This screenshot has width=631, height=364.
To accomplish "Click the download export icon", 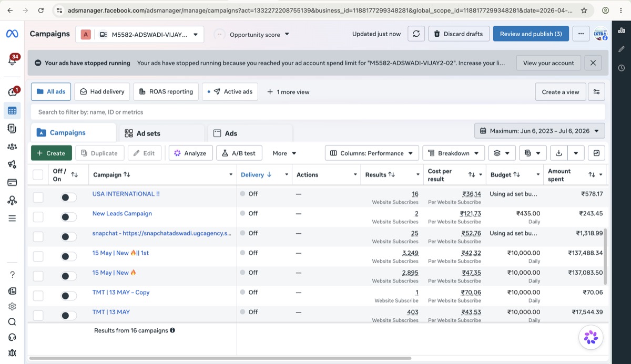I will pos(558,153).
